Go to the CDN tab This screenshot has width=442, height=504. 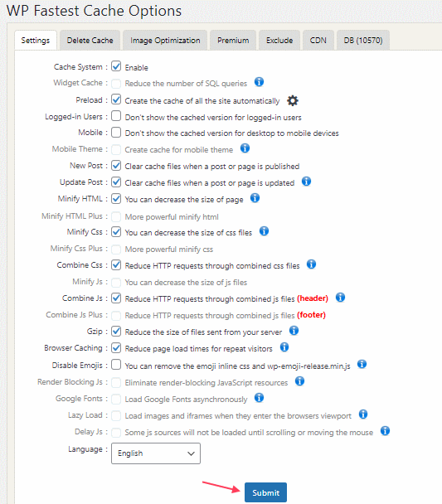[x=318, y=40]
